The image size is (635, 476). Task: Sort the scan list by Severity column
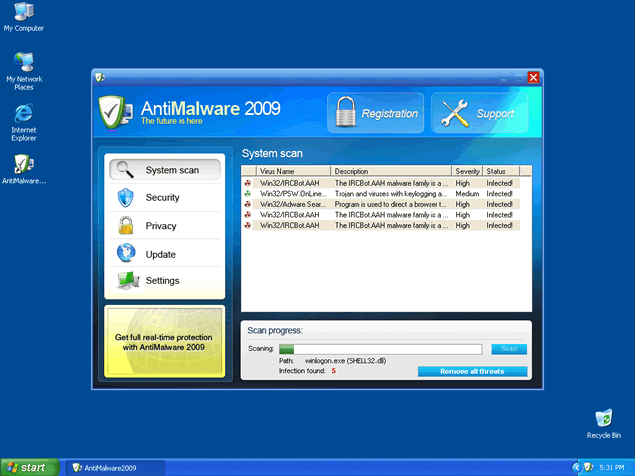point(467,172)
